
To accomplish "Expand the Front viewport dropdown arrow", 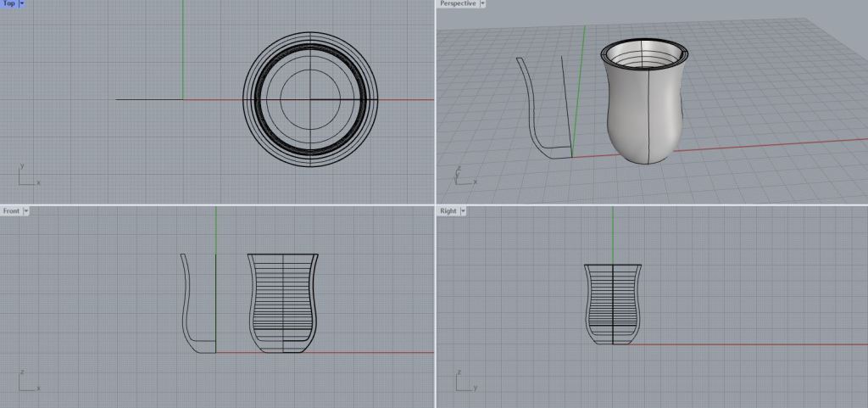I will (26, 210).
